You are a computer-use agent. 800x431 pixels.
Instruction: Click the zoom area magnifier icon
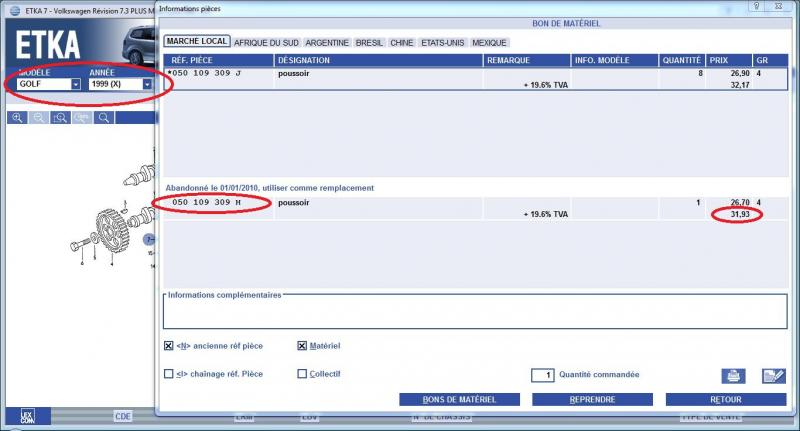[x=60, y=118]
